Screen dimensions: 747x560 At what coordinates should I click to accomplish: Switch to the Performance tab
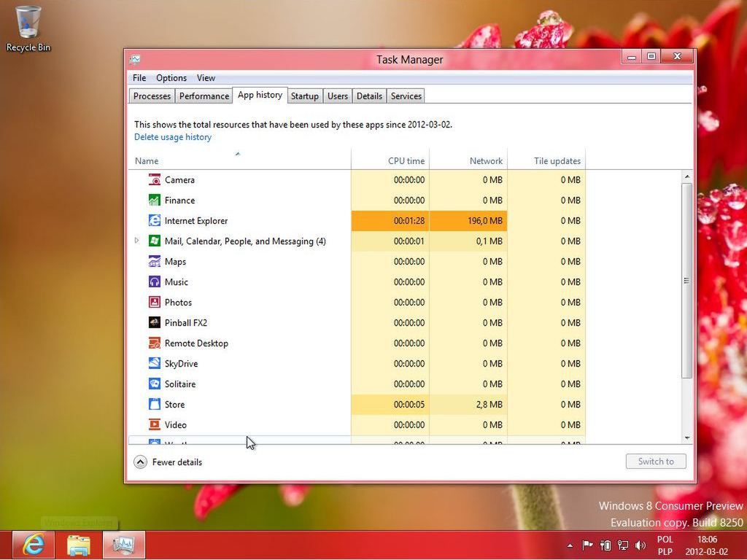[x=204, y=96]
